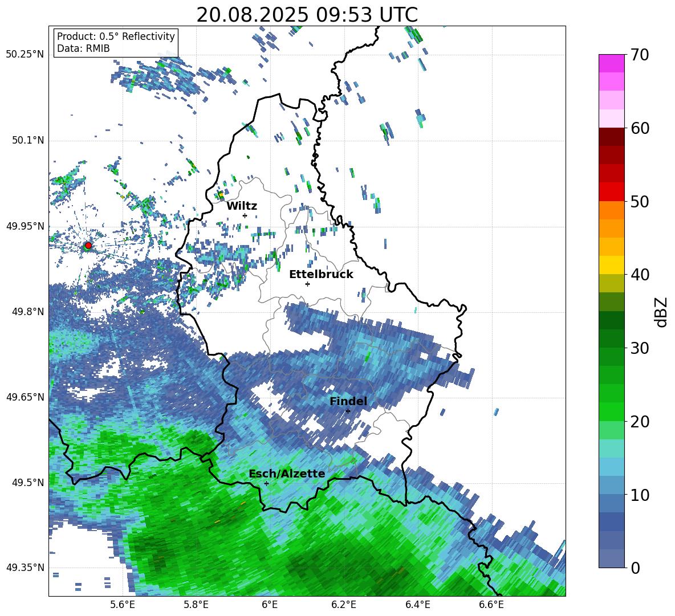
Task: Click the Wiltz station cross marker
Action: [245, 215]
